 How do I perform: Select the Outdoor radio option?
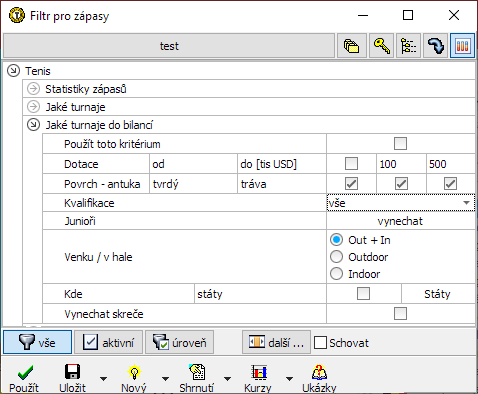click(336, 257)
